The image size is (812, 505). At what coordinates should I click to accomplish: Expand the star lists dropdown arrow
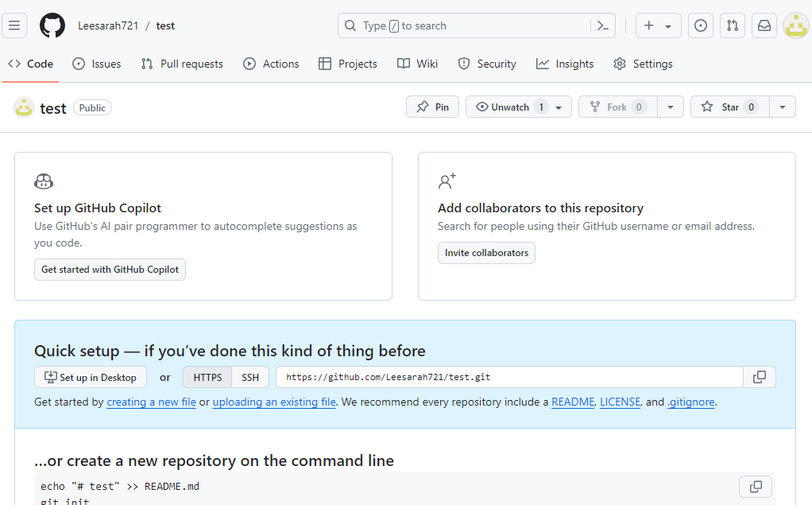point(783,107)
